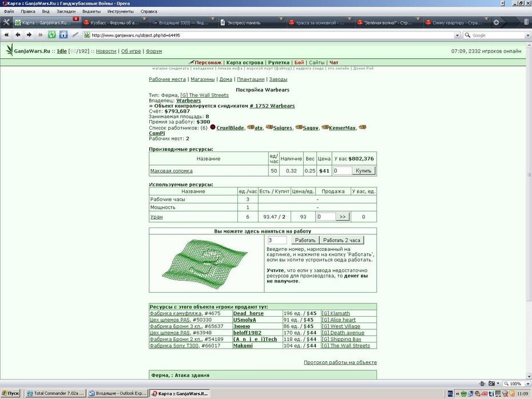The image size is (532, 399).
Task: Expand hidden tray icons with chevron
Action: [457, 394]
